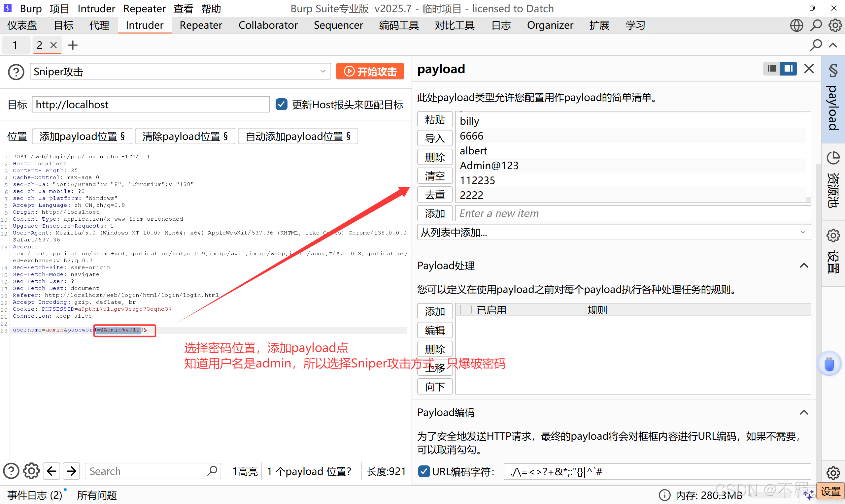Click the memory info icon in status bar
Image resolution: width=845 pixels, height=504 pixels.
(x=664, y=495)
